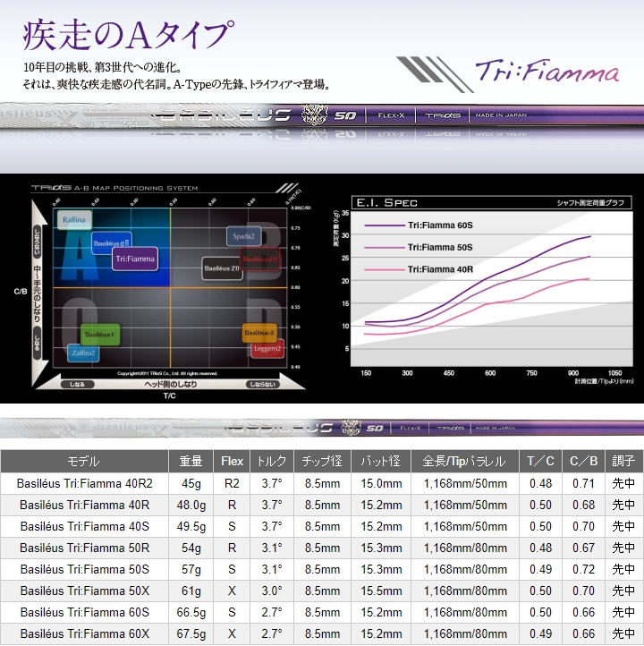644x646 pixels.
Task: Click the '0.68' C/B cell
Action: (x=583, y=506)
